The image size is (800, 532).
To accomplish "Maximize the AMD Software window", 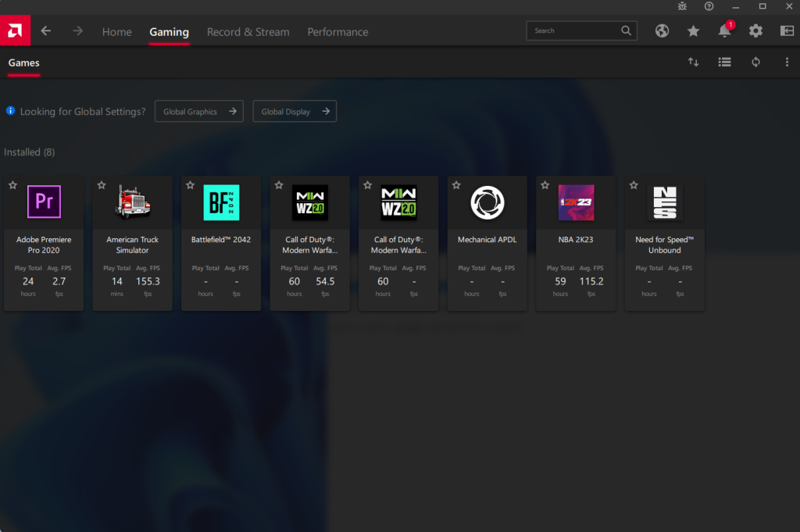I will (762, 6).
